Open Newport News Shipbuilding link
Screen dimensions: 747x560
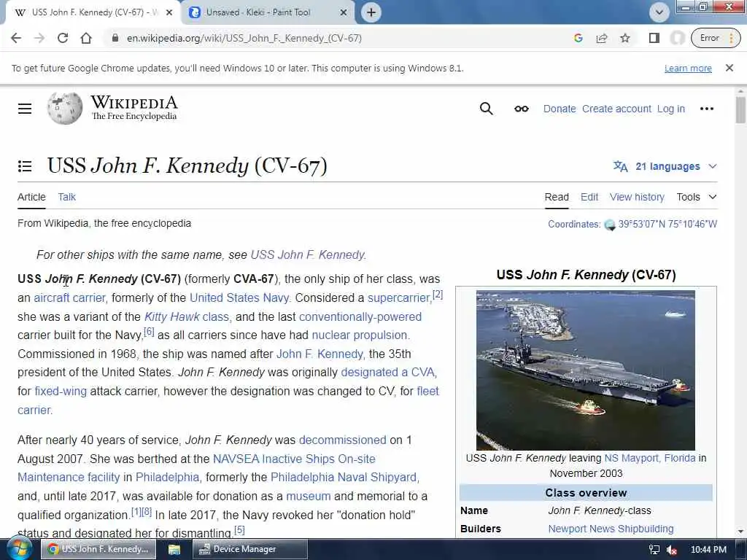click(x=611, y=529)
